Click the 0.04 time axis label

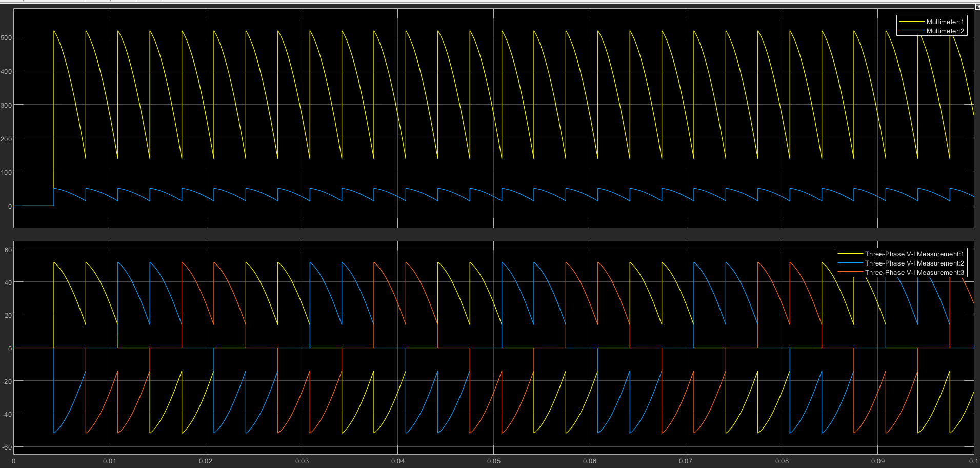[x=398, y=461]
